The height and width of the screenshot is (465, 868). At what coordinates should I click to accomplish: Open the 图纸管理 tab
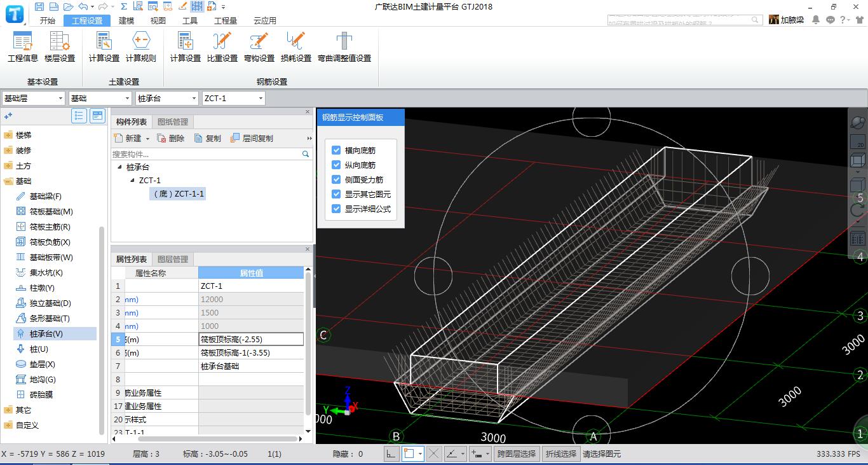coord(173,122)
